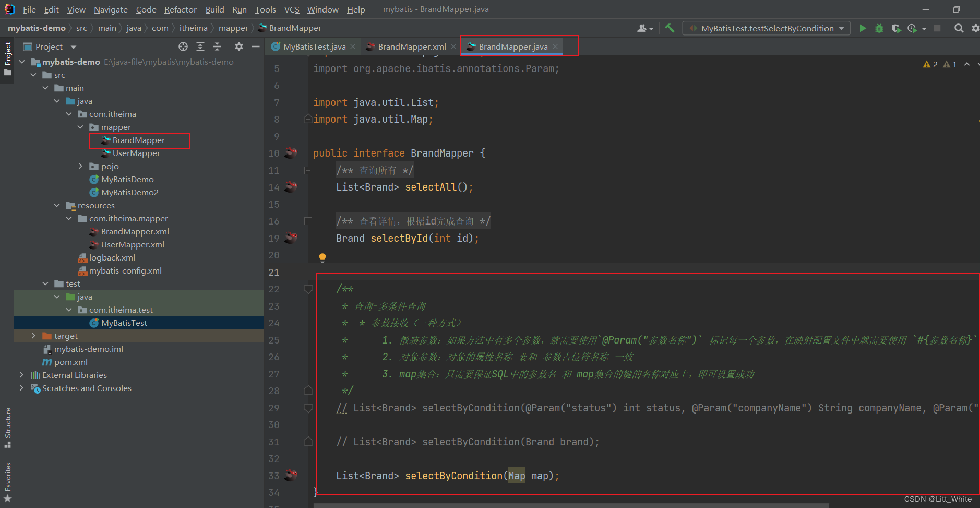Click line number 21 in gutter

pos(274,272)
